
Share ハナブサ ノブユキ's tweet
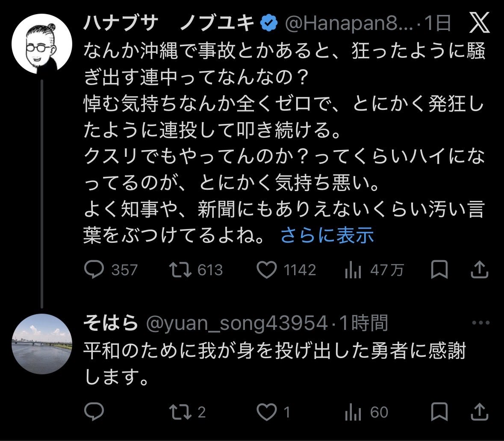(x=480, y=270)
